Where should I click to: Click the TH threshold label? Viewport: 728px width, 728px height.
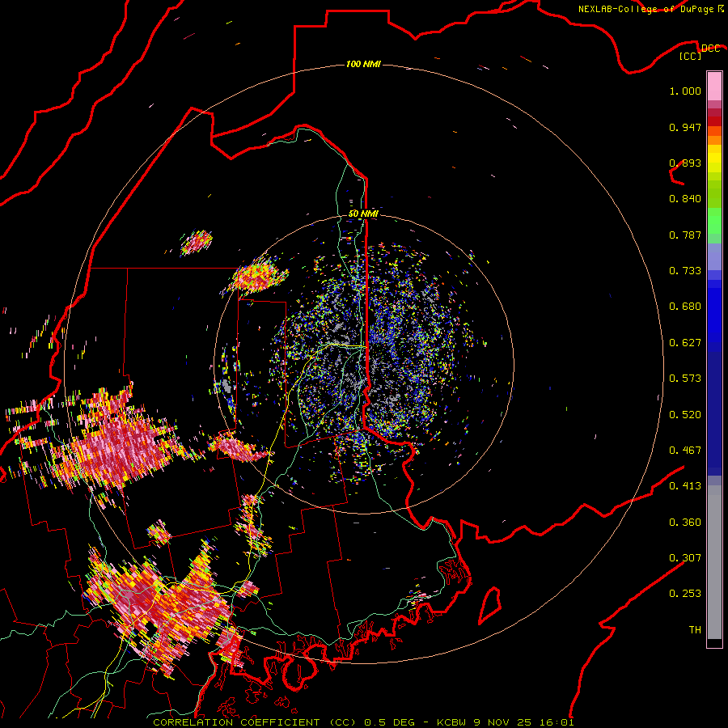[x=695, y=630]
